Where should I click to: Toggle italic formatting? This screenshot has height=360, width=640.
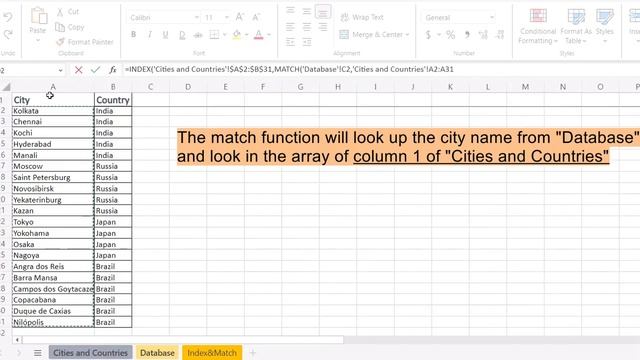[x=149, y=35]
